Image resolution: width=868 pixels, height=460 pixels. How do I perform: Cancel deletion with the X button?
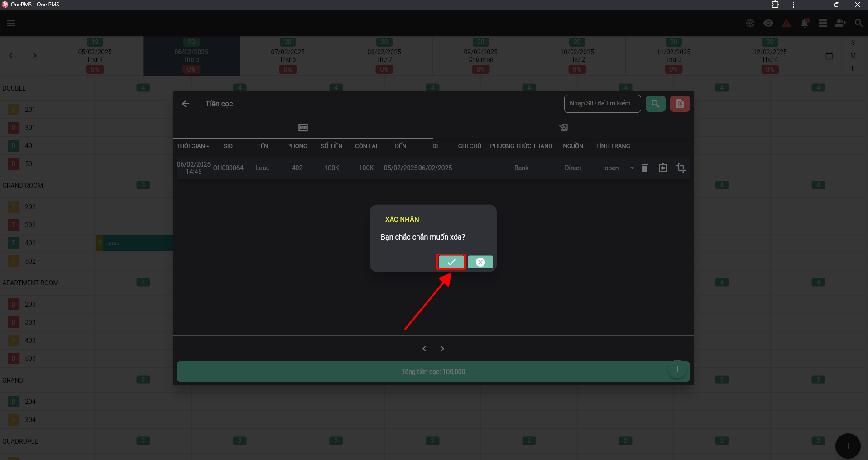point(480,262)
